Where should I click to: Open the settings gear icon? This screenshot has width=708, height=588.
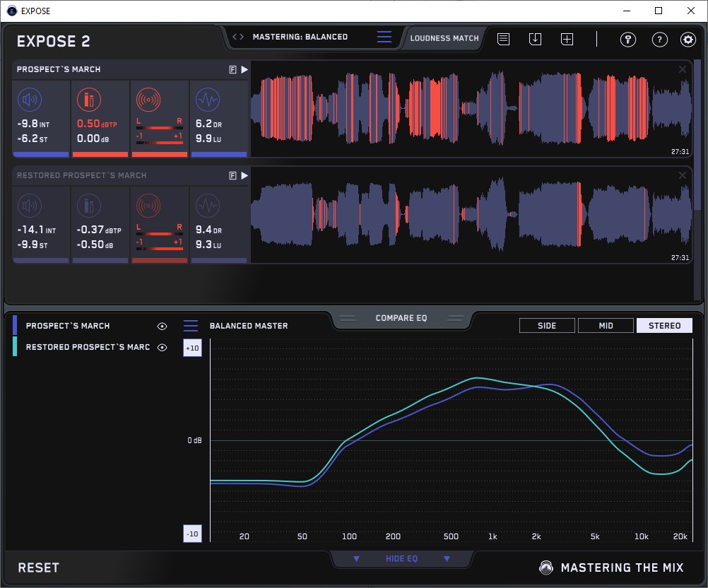(x=688, y=40)
